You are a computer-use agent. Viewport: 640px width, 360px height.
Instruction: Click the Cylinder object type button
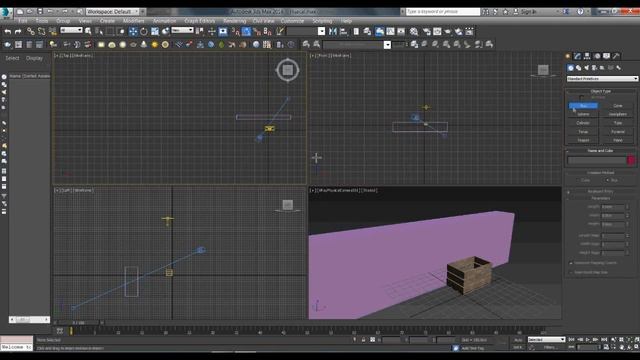point(583,123)
